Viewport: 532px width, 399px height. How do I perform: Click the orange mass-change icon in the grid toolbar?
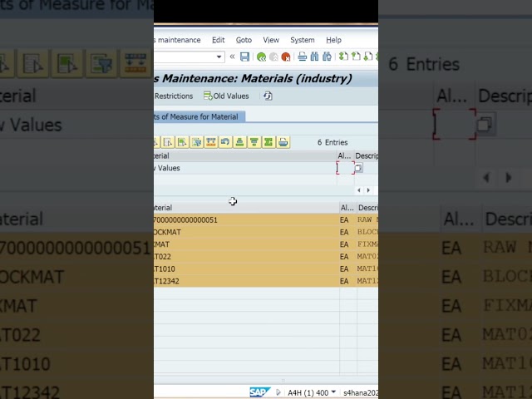[210, 142]
